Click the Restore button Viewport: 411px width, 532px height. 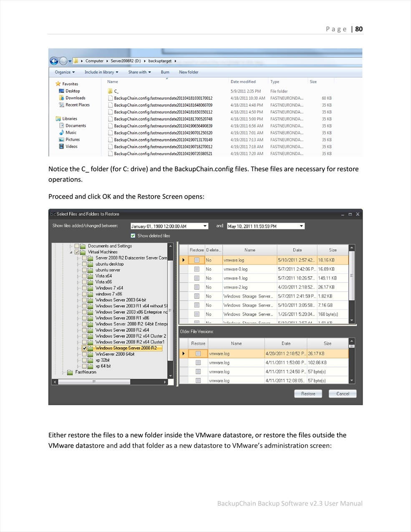click(308, 393)
